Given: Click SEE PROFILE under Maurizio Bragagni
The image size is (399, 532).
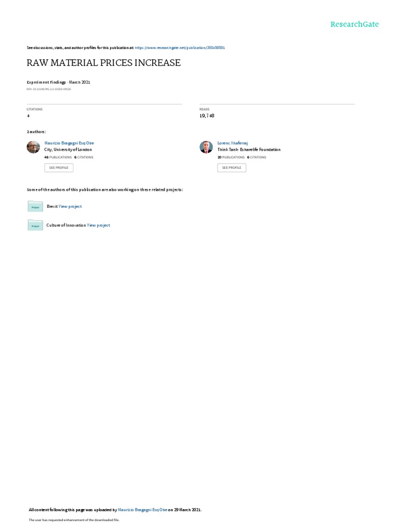Looking at the screenshot, I should coord(59,168).
